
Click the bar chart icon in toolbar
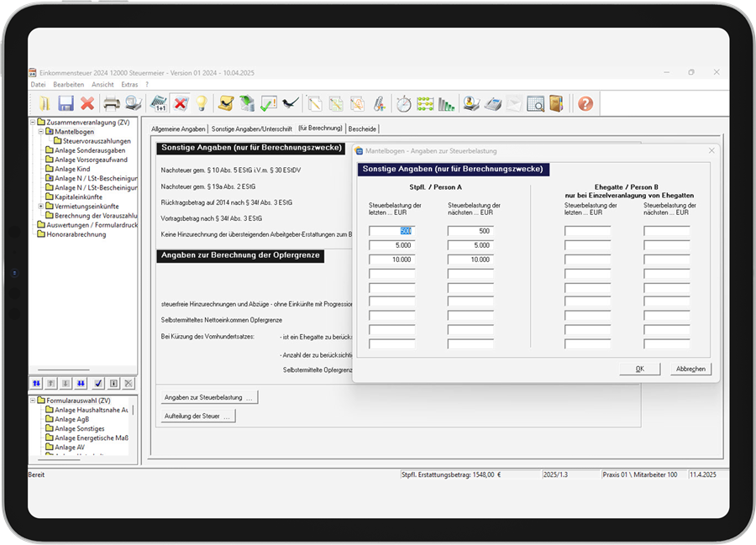(446, 103)
